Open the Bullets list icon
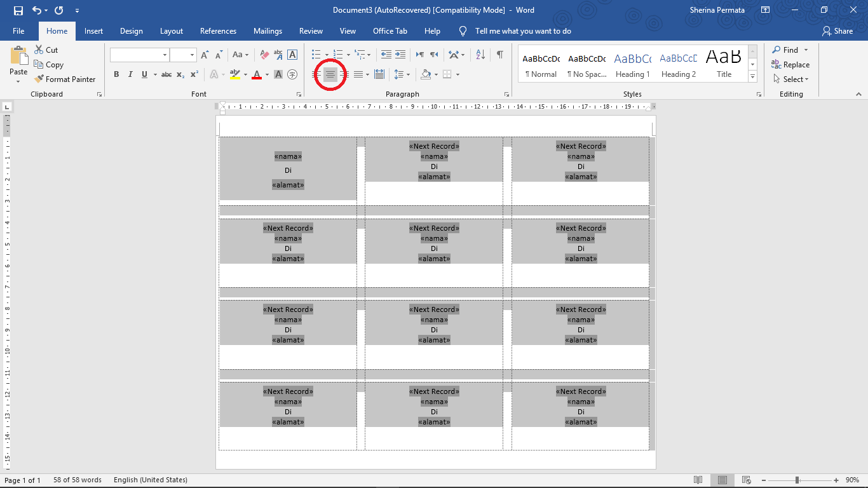The image size is (868, 488). click(x=316, y=54)
